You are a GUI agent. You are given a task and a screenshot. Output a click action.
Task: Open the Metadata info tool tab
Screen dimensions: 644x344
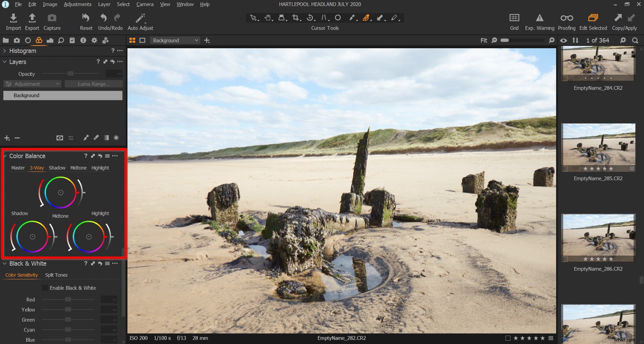83,40
